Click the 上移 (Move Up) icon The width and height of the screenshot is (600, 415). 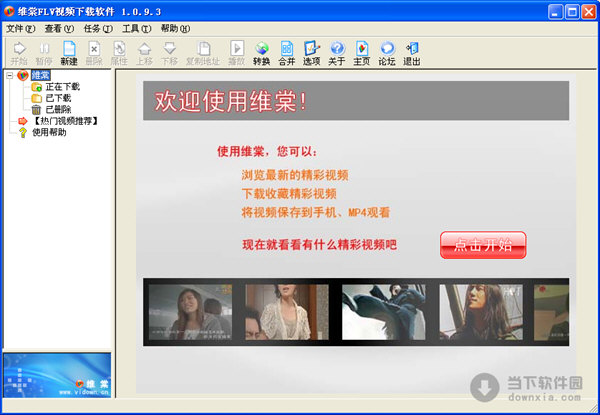[x=144, y=53]
